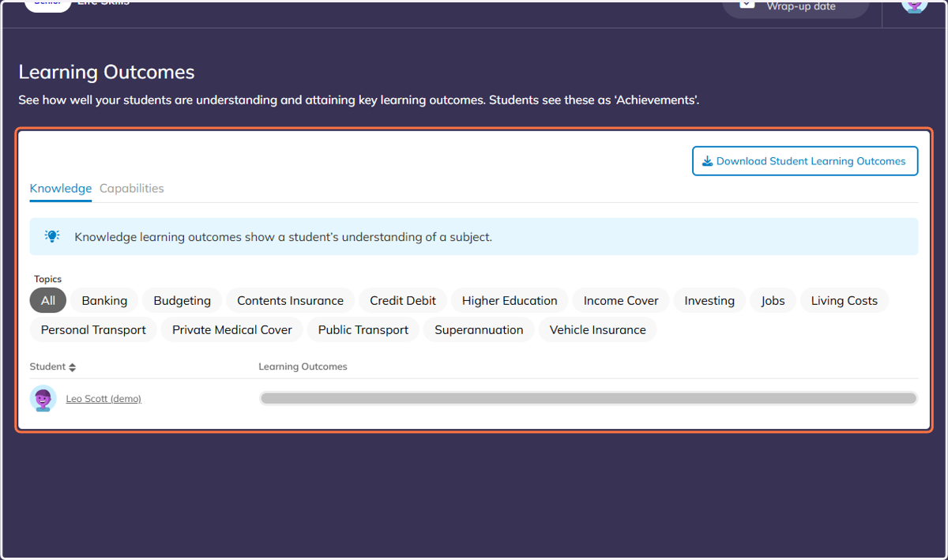Screen dimensions: 948x560
Task: Click the Learning Outcomes column header
Action: click(x=303, y=367)
